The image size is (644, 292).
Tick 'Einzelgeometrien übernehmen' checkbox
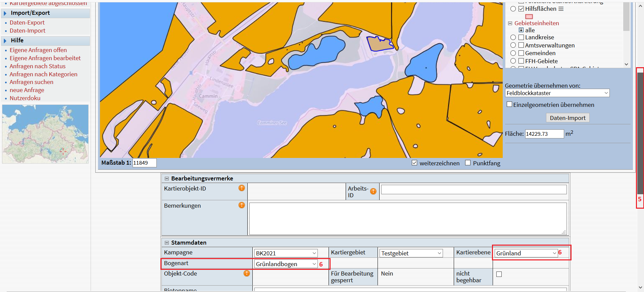(509, 105)
